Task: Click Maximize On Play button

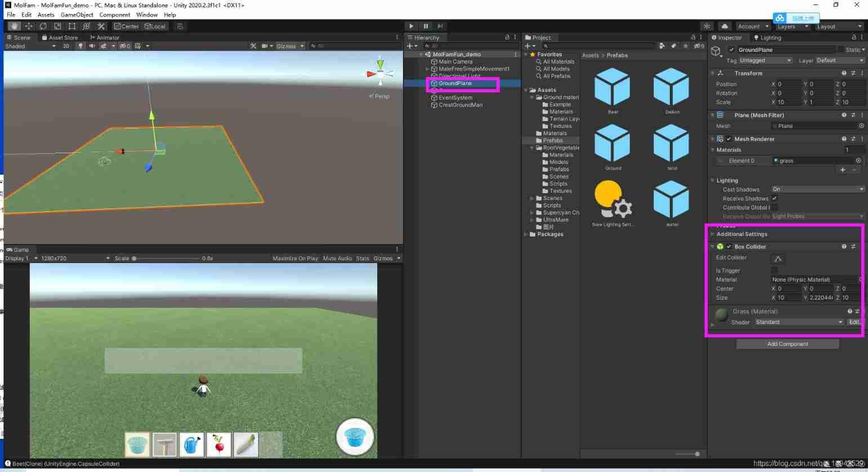Action: tap(296, 259)
